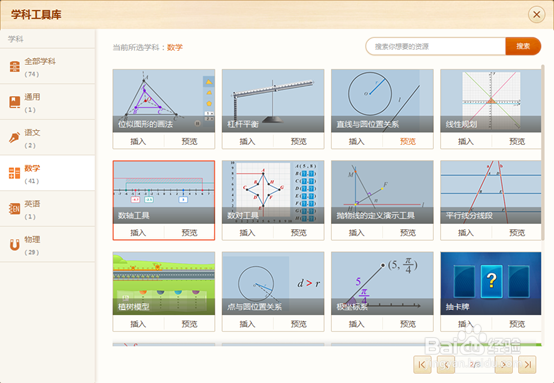This screenshot has width=554, height=383.
Task: Switch to 语文 (2) subject tab
Action: (47, 138)
